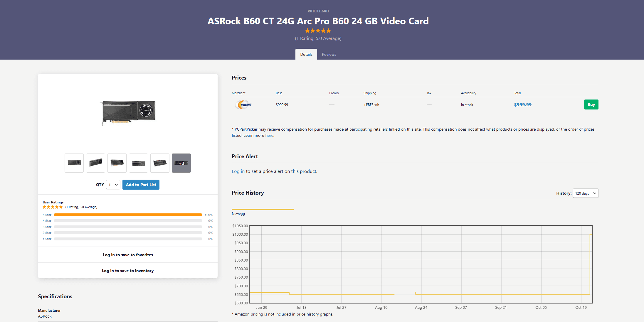Click the 4 Star rating filter link
The image size is (644, 322).
click(x=47, y=221)
